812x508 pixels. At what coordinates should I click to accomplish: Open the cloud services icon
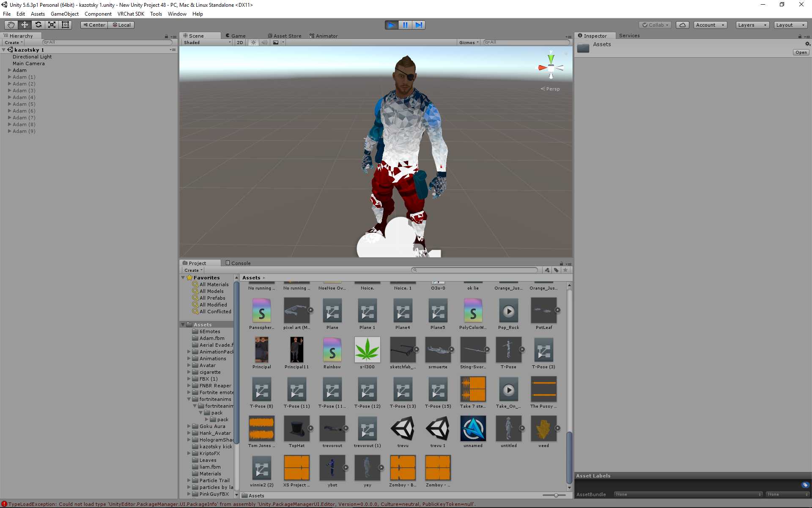[682, 25]
